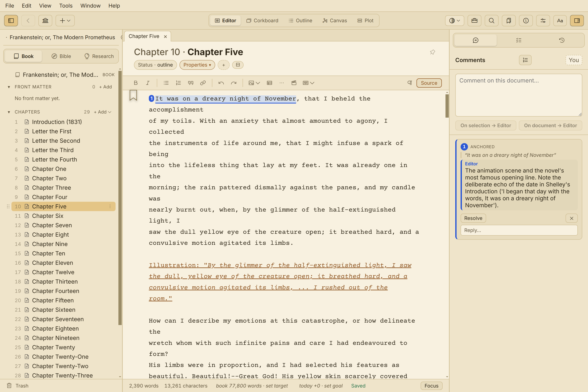The height and width of the screenshot is (392, 588).
Task: Insert a table
Action: 269,83
